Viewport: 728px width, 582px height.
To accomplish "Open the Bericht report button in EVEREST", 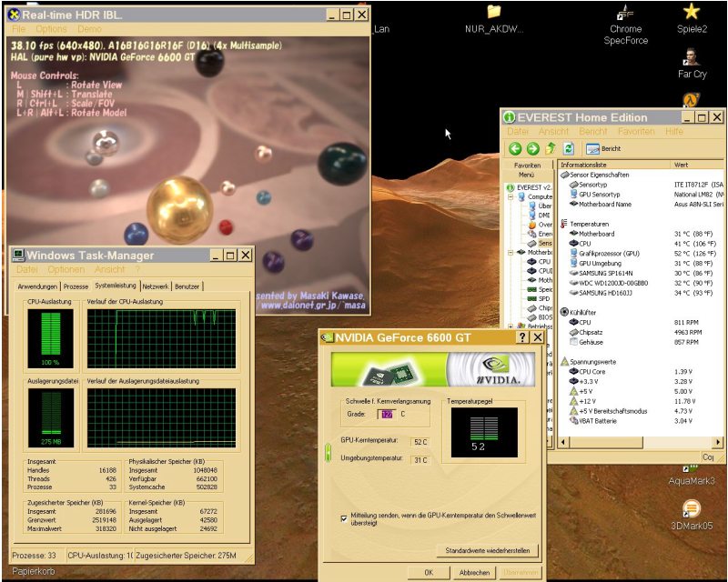I will (603, 148).
